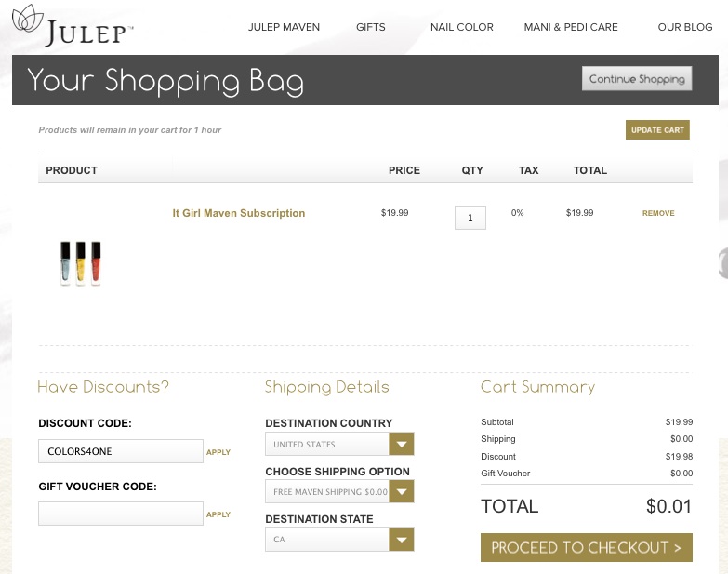
Task: Go to Nail Color section
Action: point(461,27)
